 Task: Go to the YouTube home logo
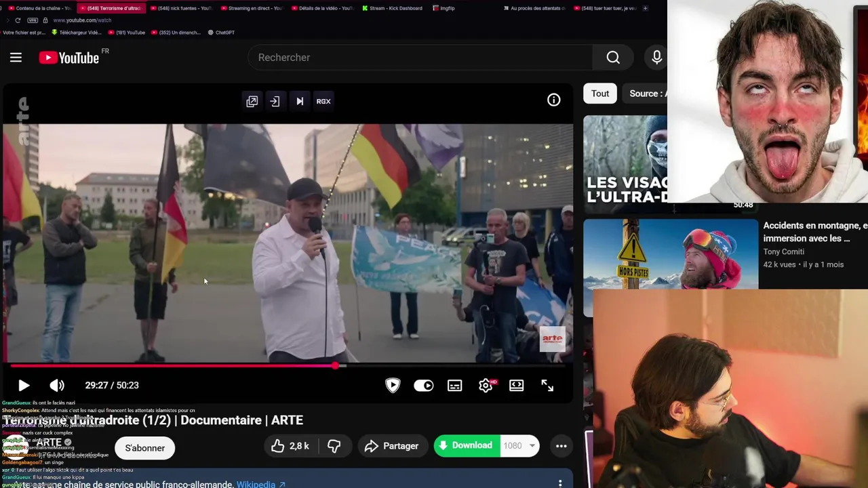69,58
